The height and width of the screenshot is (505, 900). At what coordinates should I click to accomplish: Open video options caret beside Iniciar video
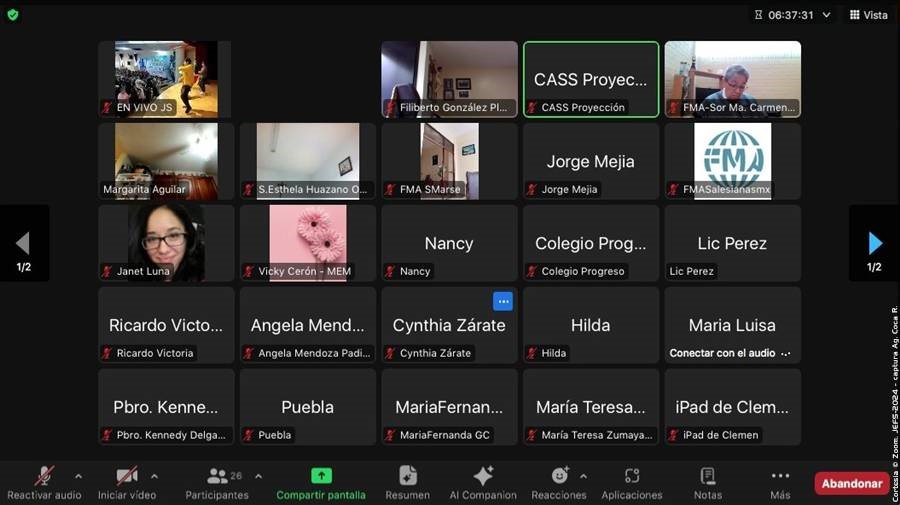(154, 476)
